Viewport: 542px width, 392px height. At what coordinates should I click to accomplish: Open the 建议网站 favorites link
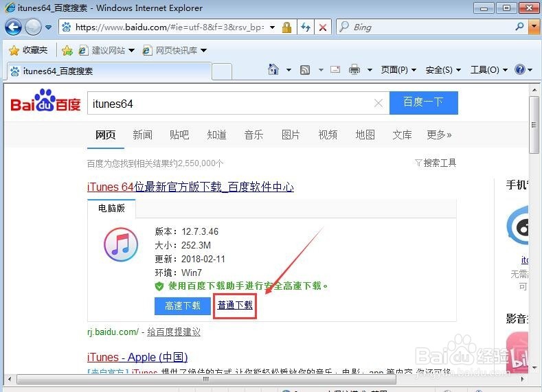pos(102,50)
